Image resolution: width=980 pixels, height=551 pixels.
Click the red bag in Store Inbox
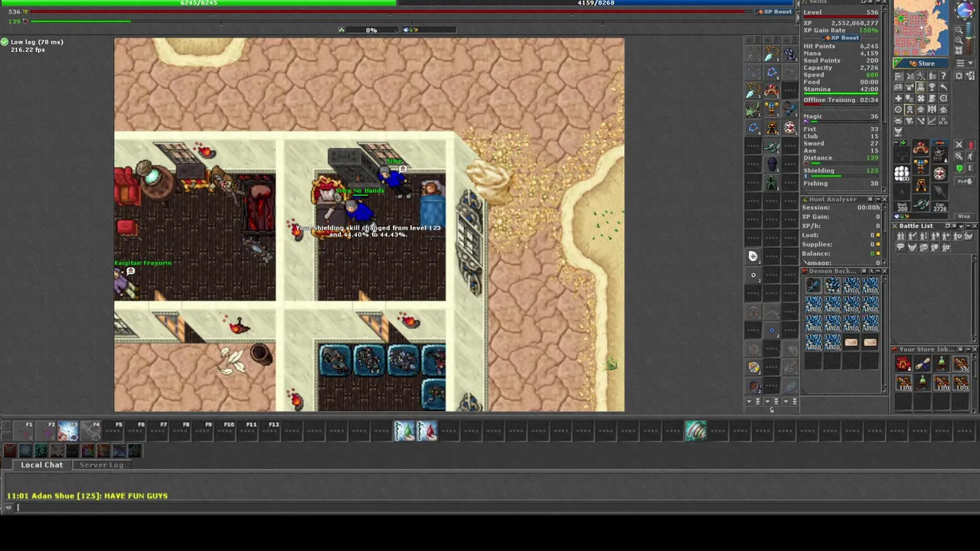(903, 364)
